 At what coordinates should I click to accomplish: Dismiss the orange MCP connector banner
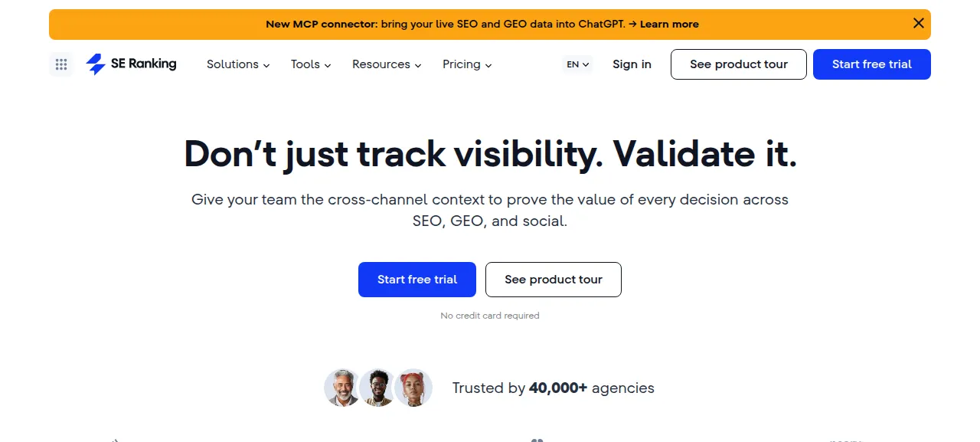919,23
